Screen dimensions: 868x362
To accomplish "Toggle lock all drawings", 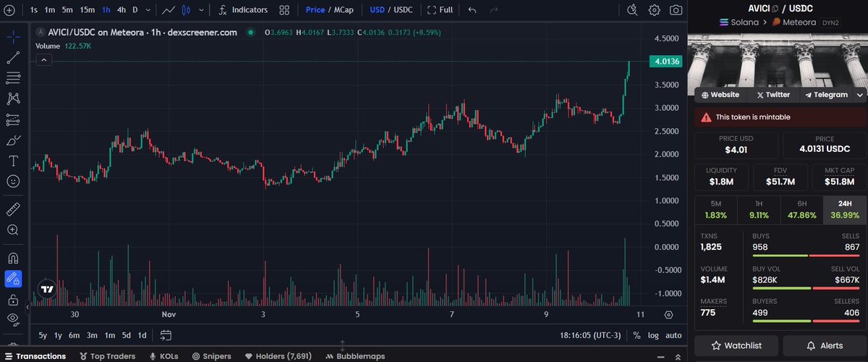I will click(x=13, y=299).
